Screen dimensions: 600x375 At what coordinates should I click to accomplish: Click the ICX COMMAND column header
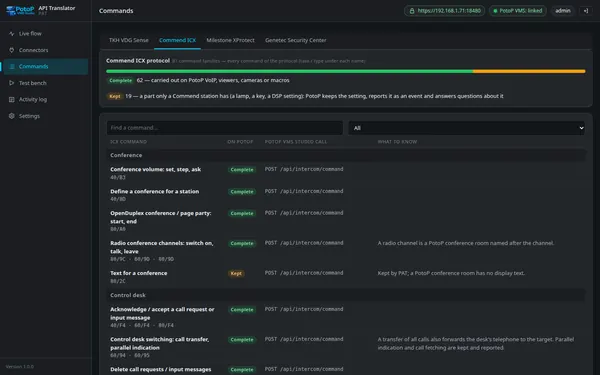[129, 142]
